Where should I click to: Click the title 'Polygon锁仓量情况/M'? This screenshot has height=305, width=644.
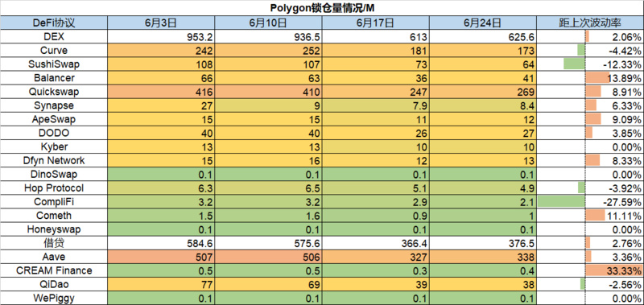(322, 7)
